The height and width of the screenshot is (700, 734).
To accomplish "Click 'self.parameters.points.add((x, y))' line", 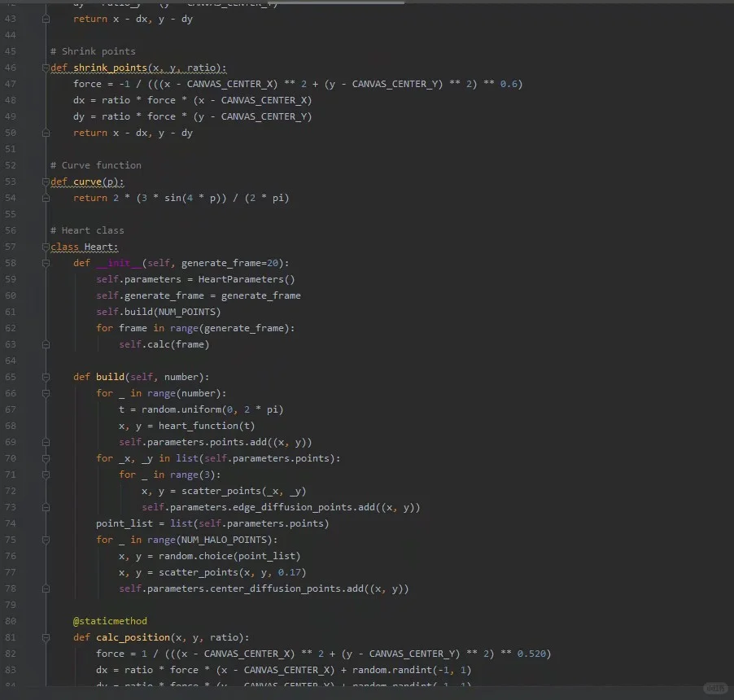I will pyautogui.click(x=216, y=442).
